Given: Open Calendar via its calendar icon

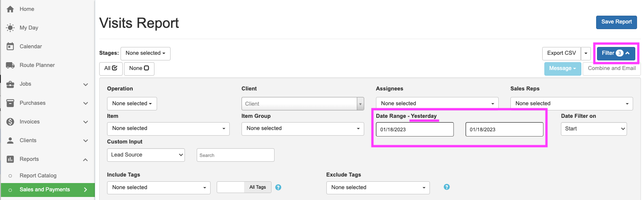Looking at the screenshot, I should click(x=10, y=47).
